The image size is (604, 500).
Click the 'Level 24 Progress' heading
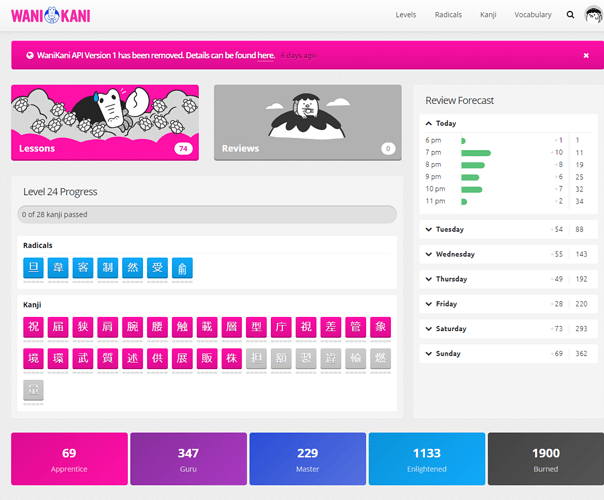tap(60, 192)
